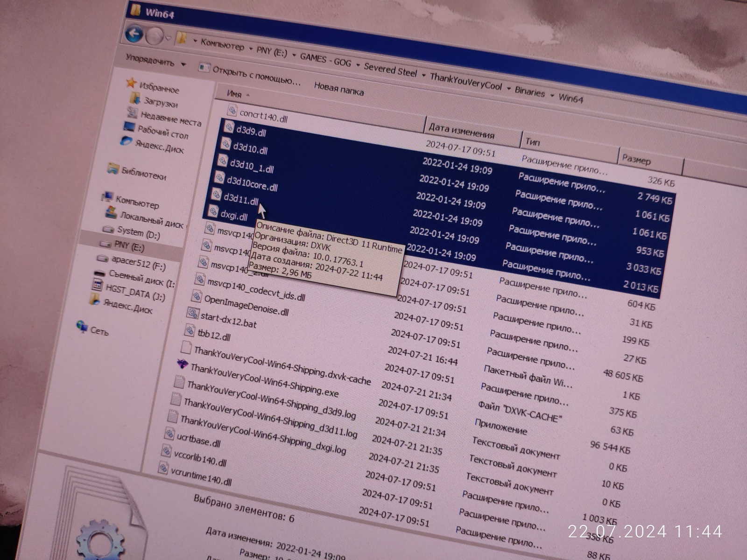
Task: Click the d3d11.dll file icon
Action: pyautogui.click(x=217, y=194)
